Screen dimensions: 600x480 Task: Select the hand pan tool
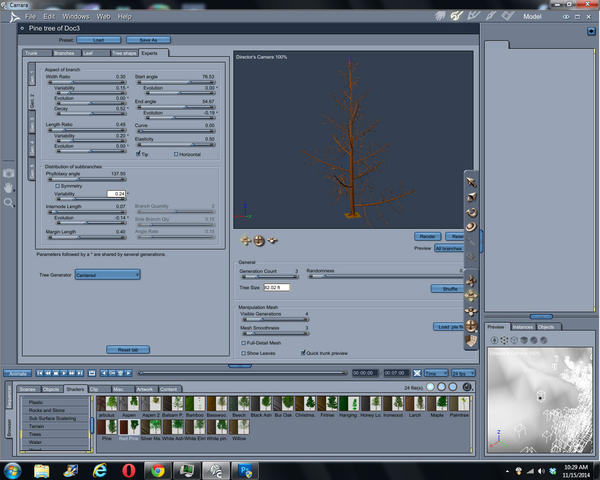(x=9, y=187)
